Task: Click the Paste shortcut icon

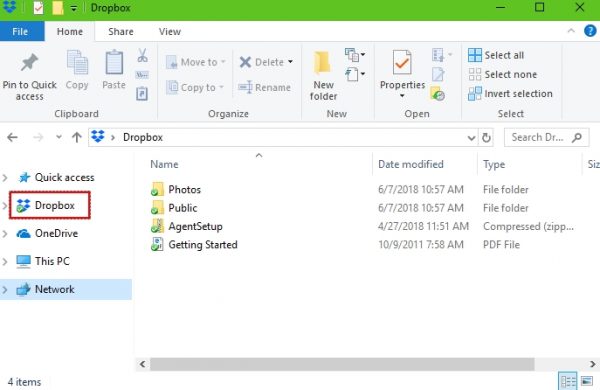Action: coord(142,93)
